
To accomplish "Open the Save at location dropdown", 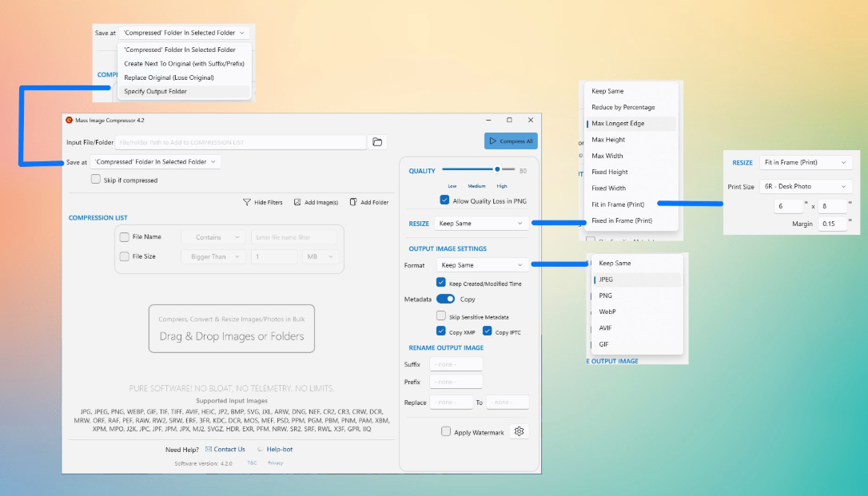I will [156, 162].
